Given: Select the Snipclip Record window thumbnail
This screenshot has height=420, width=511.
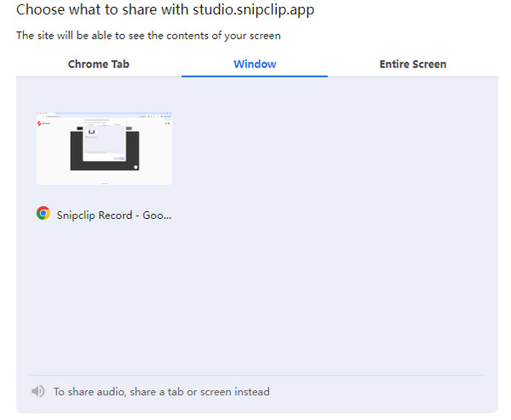Looking at the screenshot, I should click(x=104, y=148).
